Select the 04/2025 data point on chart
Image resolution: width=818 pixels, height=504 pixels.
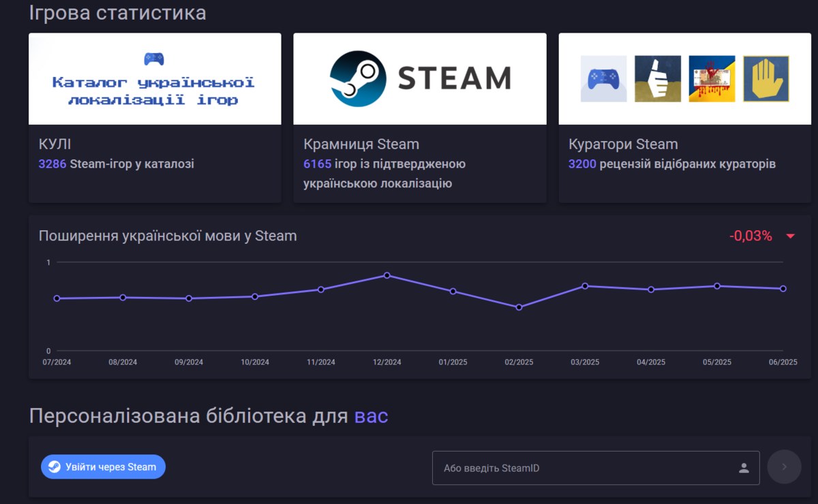[651, 289]
